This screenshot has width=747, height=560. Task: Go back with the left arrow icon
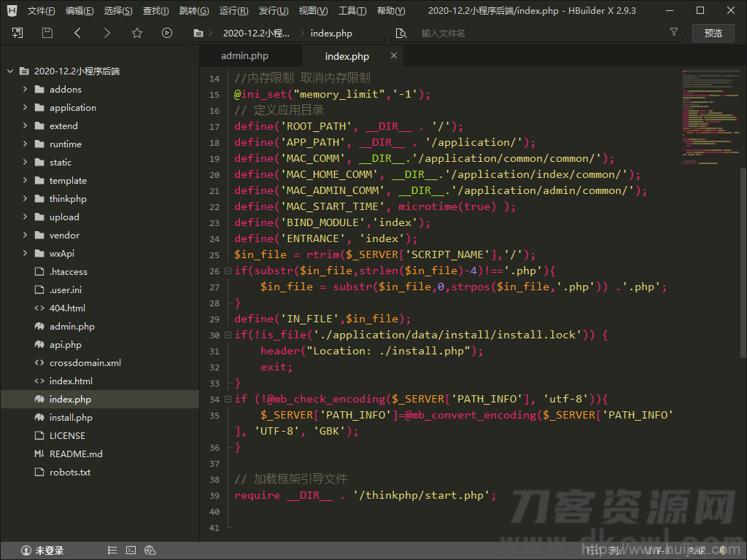(77, 33)
